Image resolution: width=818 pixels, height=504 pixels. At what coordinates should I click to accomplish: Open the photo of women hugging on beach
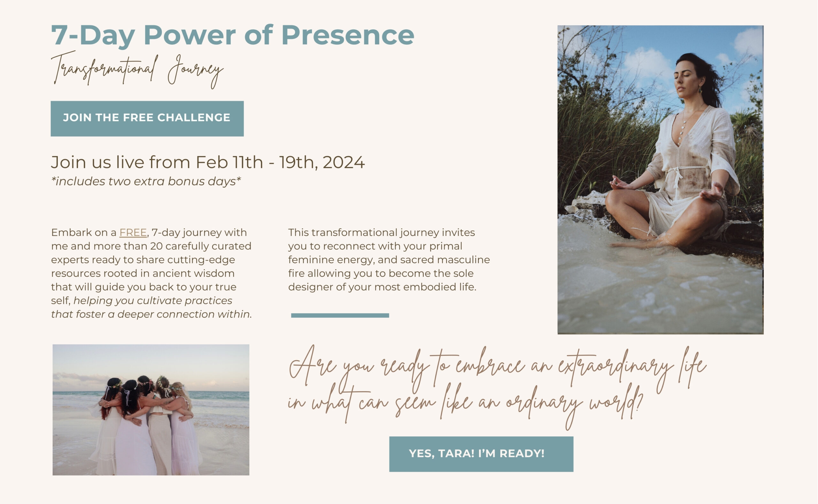151,410
